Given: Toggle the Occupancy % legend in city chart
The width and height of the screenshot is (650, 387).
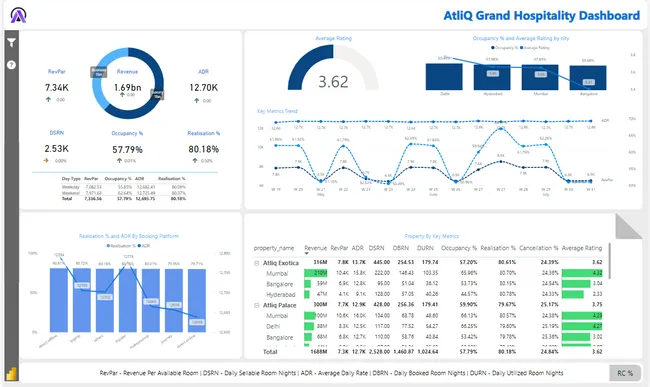Looking at the screenshot, I should click(x=504, y=48).
